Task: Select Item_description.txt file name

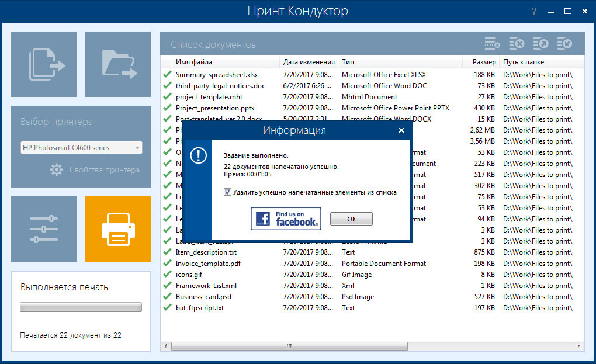Action: [x=206, y=252]
